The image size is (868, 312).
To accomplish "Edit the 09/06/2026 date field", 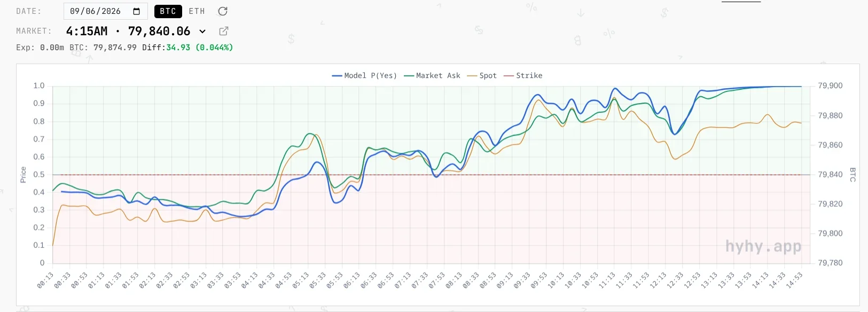I will pyautogui.click(x=105, y=11).
